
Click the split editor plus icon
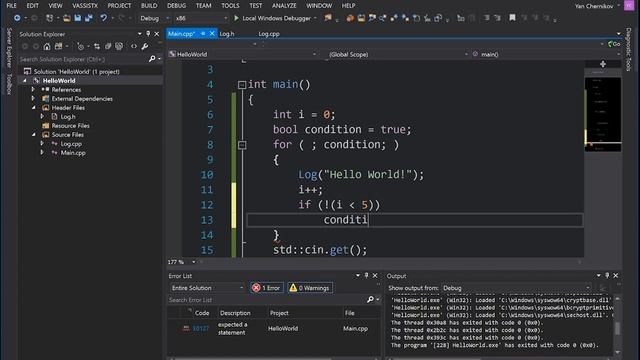pos(603,64)
